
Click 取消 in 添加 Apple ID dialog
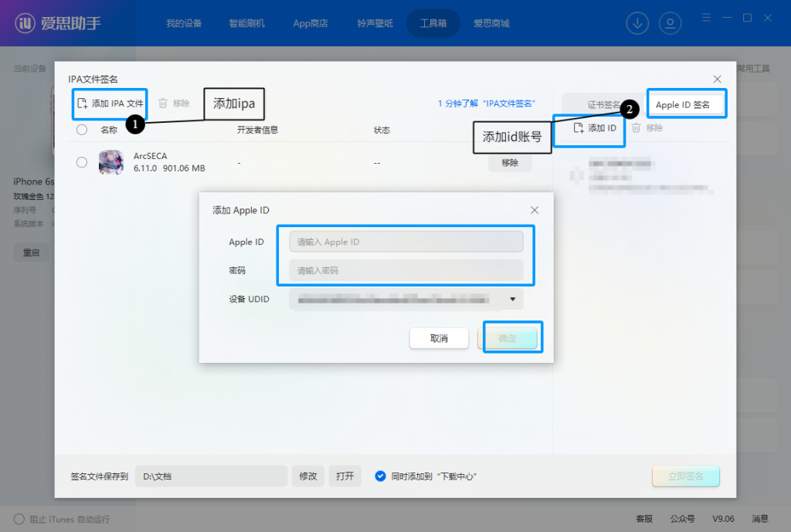(x=439, y=338)
